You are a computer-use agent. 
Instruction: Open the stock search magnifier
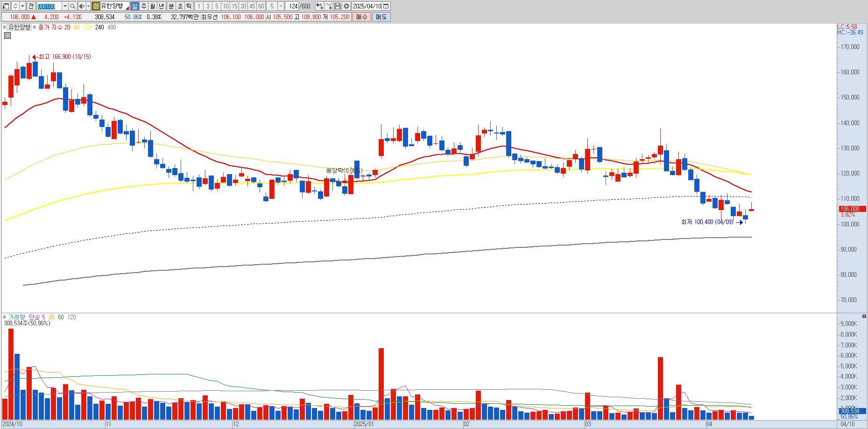click(73, 6)
